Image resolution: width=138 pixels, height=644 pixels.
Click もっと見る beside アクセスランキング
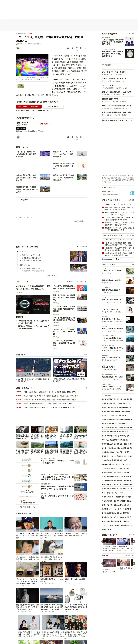pos(131,200)
